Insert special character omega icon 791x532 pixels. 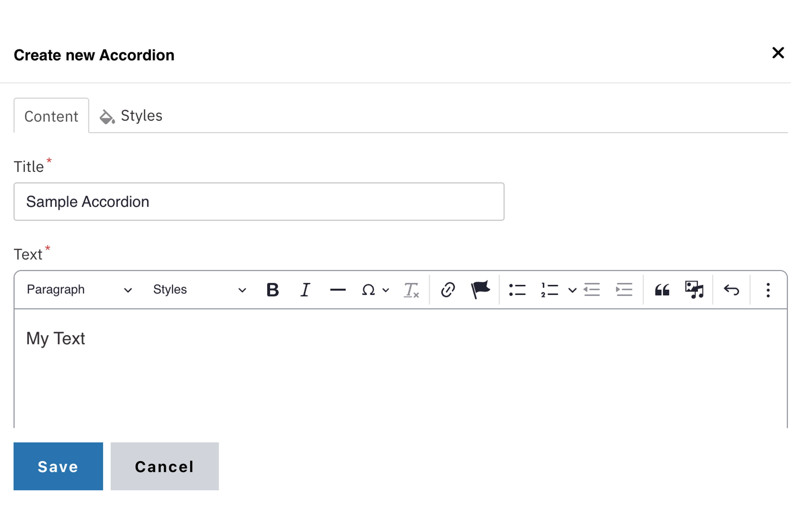point(368,290)
